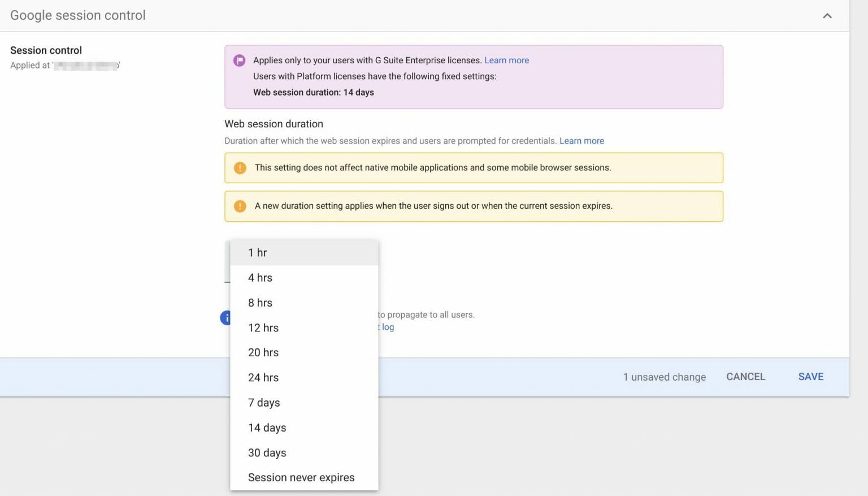Screen dimensions: 868x496
Task: Open "Learn more" about web session duration
Action: tap(581, 140)
